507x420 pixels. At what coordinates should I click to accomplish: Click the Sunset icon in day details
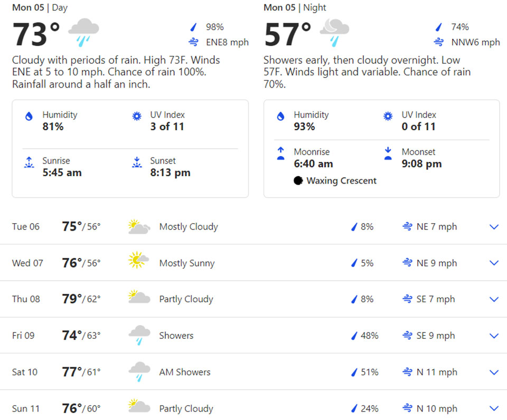137,163
